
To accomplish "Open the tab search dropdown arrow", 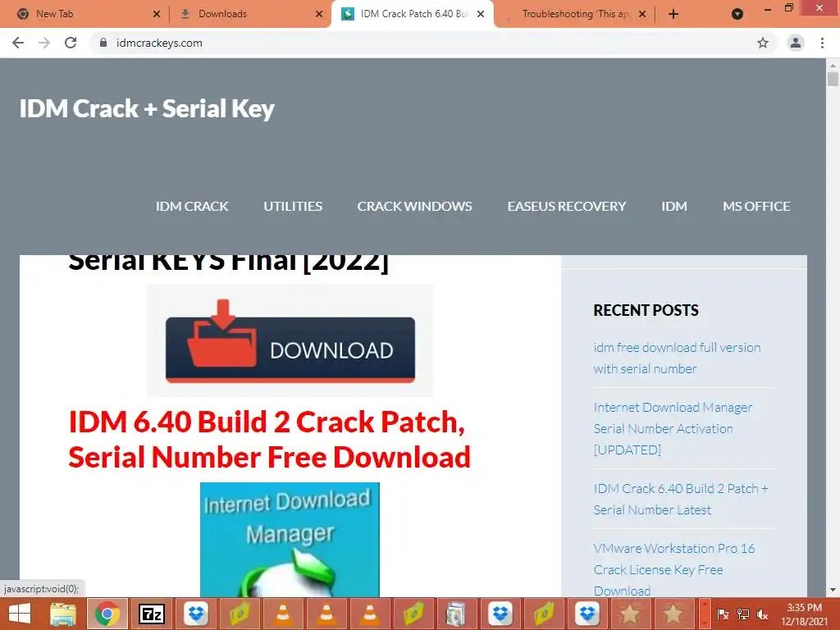I will 737,14.
